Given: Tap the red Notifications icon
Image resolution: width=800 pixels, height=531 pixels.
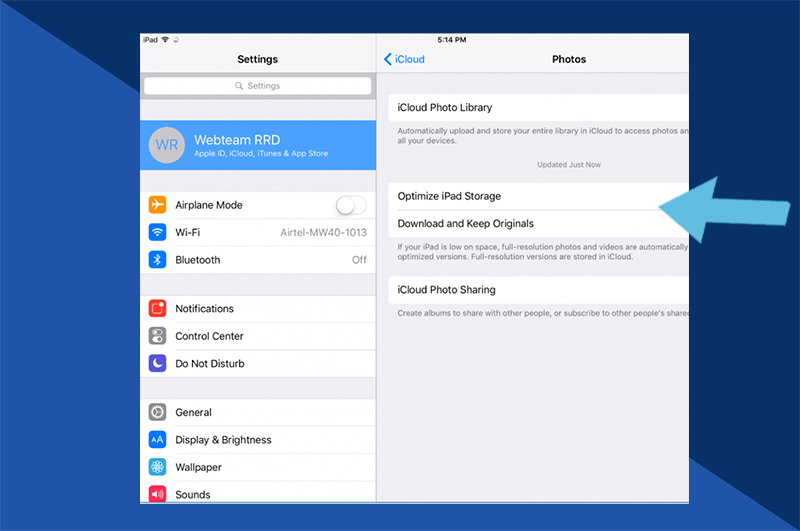Looking at the screenshot, I should (157, 308).
